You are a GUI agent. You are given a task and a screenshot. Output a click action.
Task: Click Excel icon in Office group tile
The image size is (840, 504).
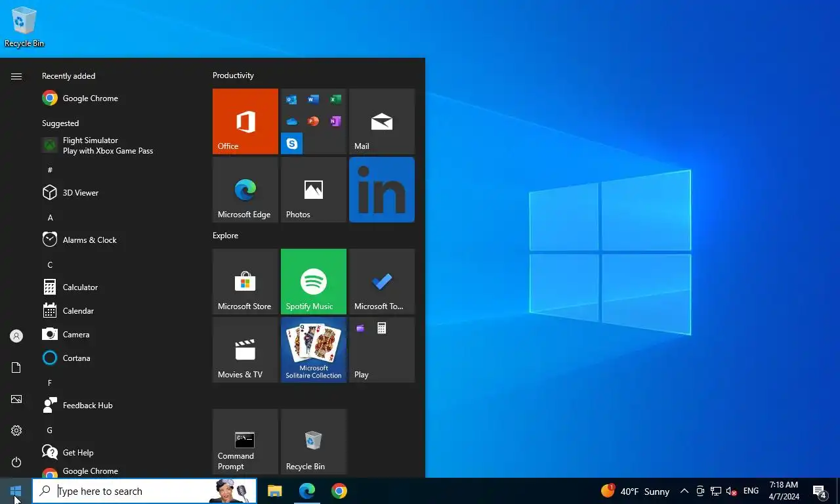pyautogui.click(x=335, y=100)
